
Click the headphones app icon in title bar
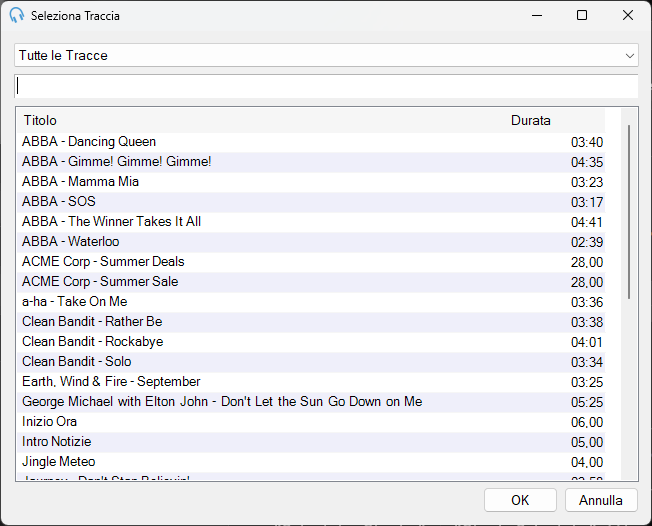tap(17, 15)
